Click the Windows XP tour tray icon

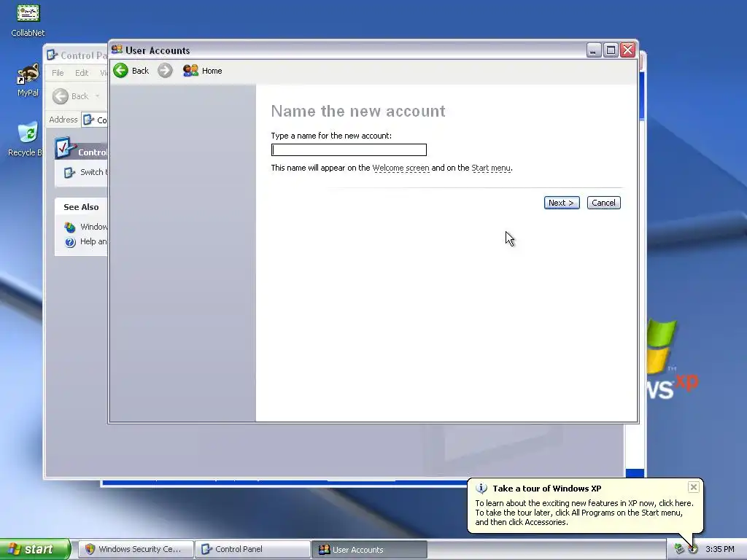coord(693,549)
